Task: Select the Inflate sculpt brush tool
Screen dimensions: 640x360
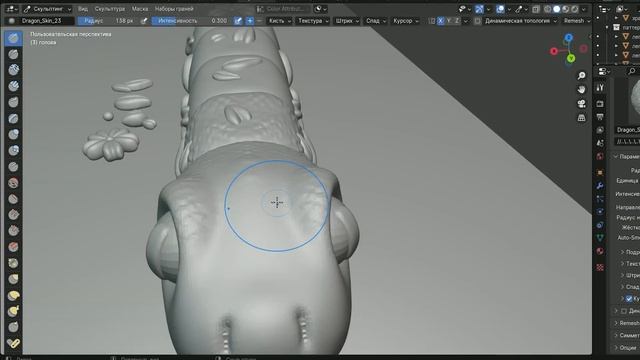Action: 13,134
